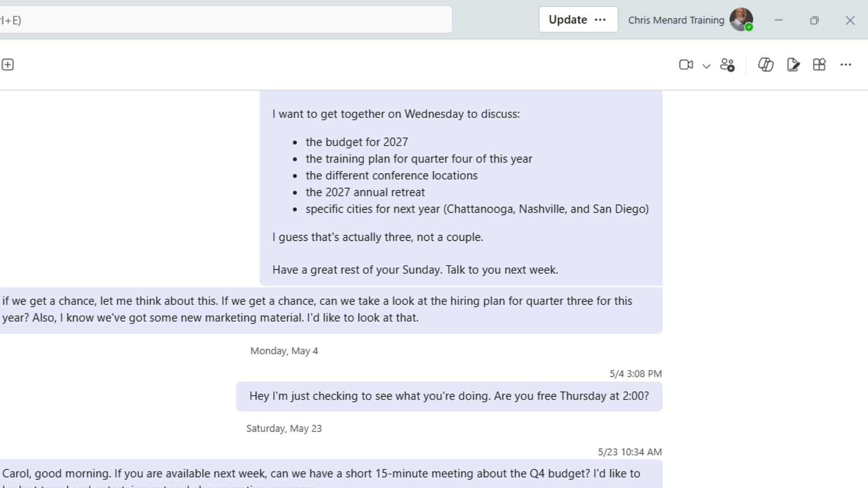The width and height of the screenshot is (868, 488).
Task: Open the notes icon in chat header
Action: pyautogui.click(x=793, y=65)
